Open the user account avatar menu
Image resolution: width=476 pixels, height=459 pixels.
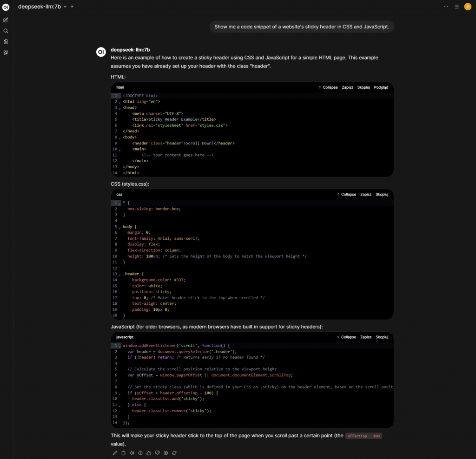click(468, 7)
